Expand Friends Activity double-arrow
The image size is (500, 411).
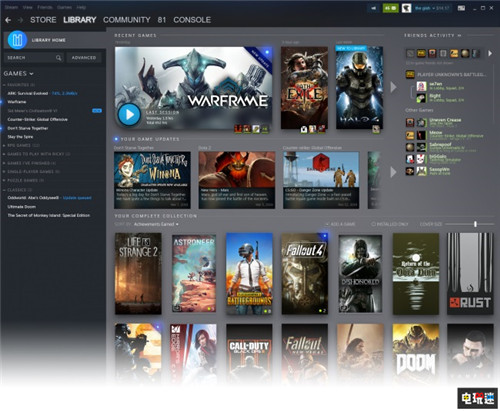coord(459,35)
